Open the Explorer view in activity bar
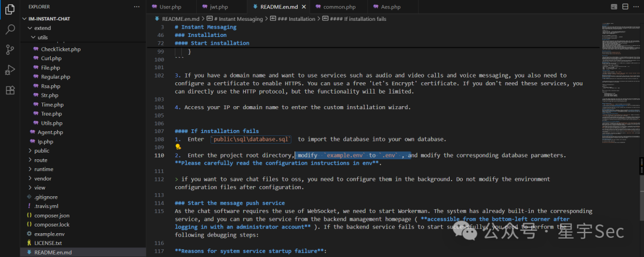This screenshot has height=257, width=644. (10, 8)
